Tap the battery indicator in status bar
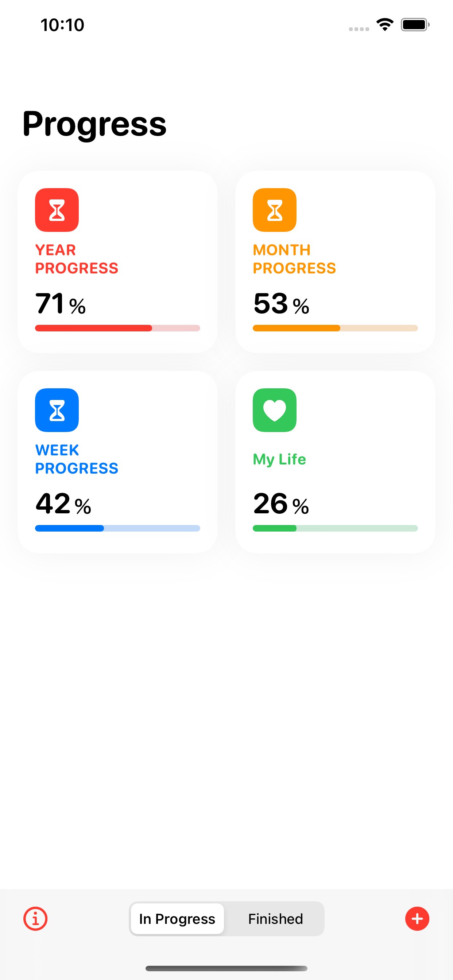The image size is (453, 980). coord(415,24)
